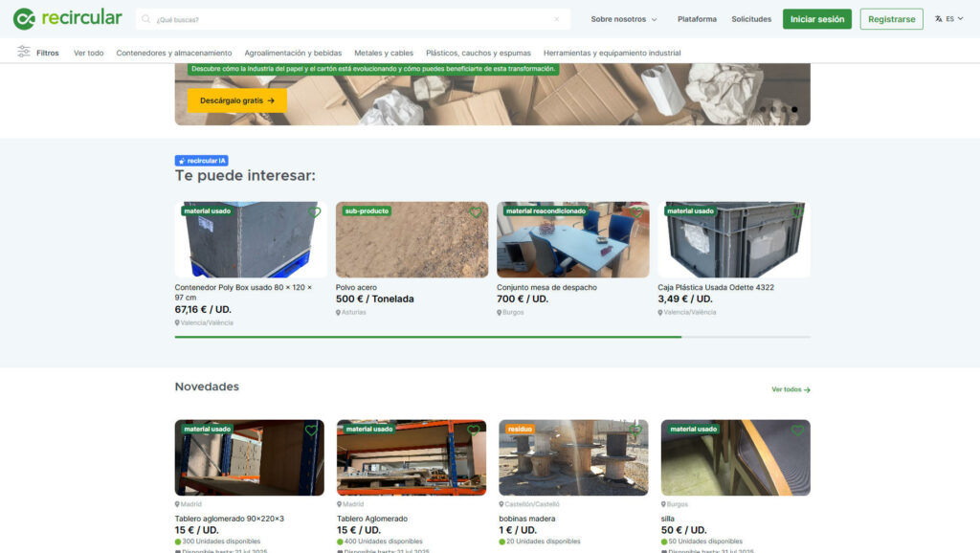The image size is (980, 553).
Task: Open silla product image
Action: 736,457
